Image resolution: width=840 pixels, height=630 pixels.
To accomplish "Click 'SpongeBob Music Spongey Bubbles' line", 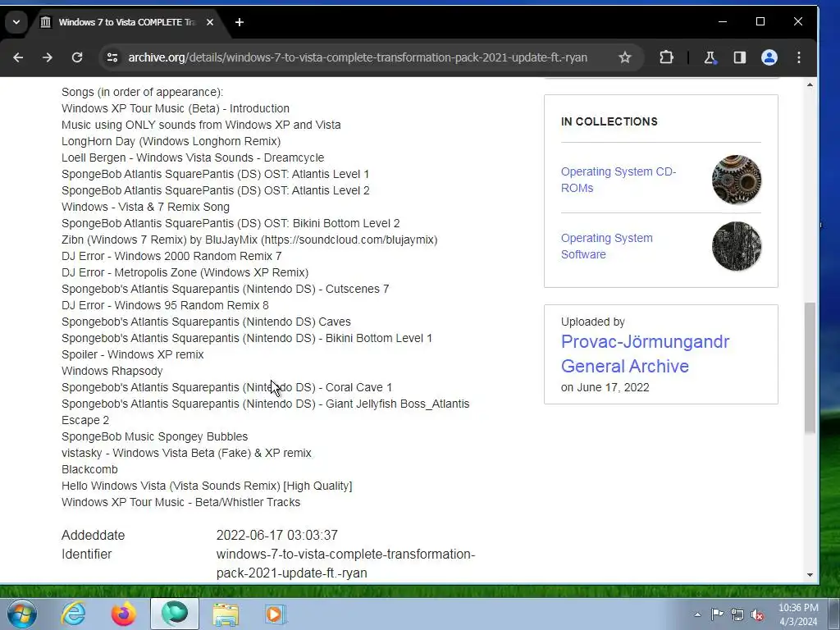I will pyautogui.click(x=154, y=436).
